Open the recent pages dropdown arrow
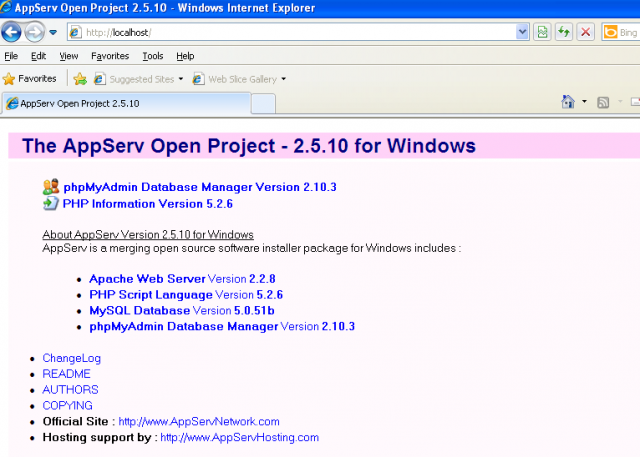The image size is (640, 457). pos(53,32)
